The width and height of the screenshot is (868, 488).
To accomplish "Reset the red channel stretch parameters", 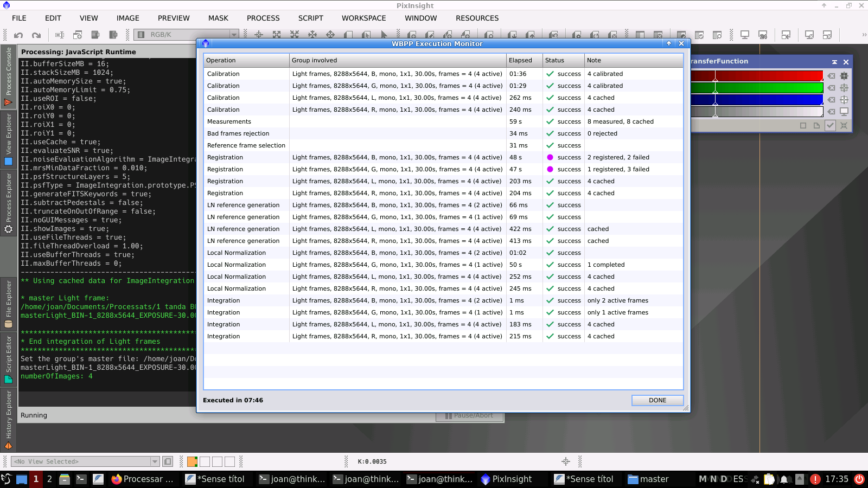I will point(831,76).
